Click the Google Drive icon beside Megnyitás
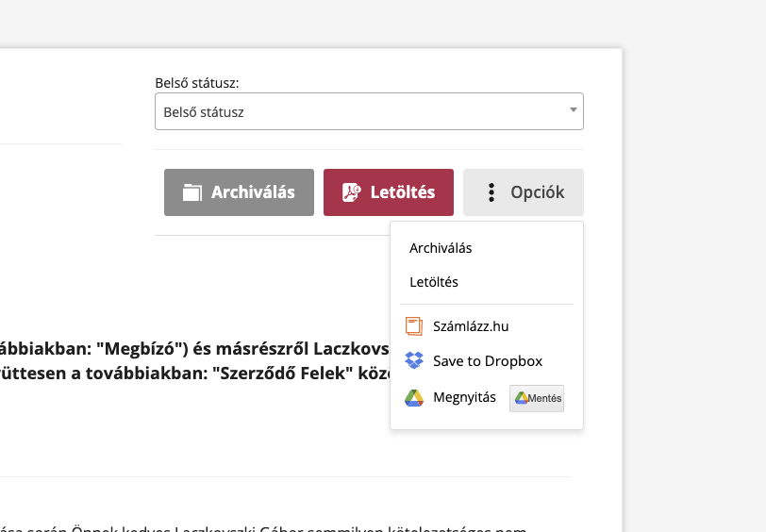This screenshot has width=766, height=532. tap(413, 398)
